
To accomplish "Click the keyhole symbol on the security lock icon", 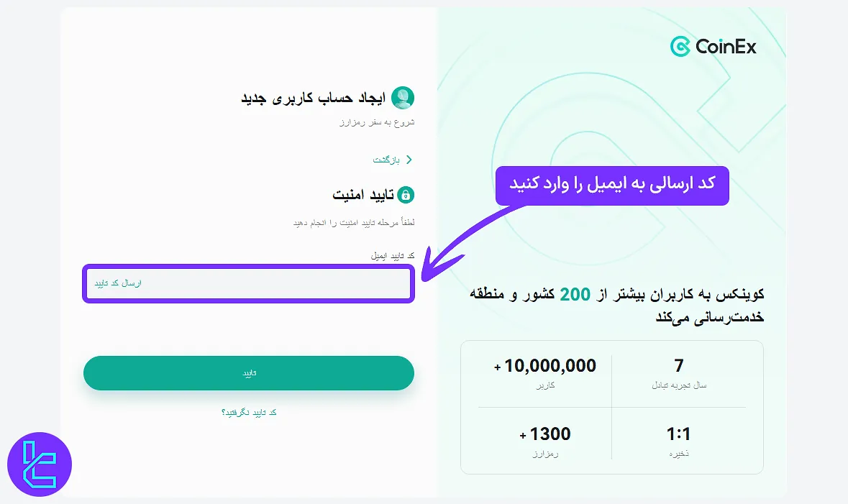I will pyautogui.click(x=404, y=195).
